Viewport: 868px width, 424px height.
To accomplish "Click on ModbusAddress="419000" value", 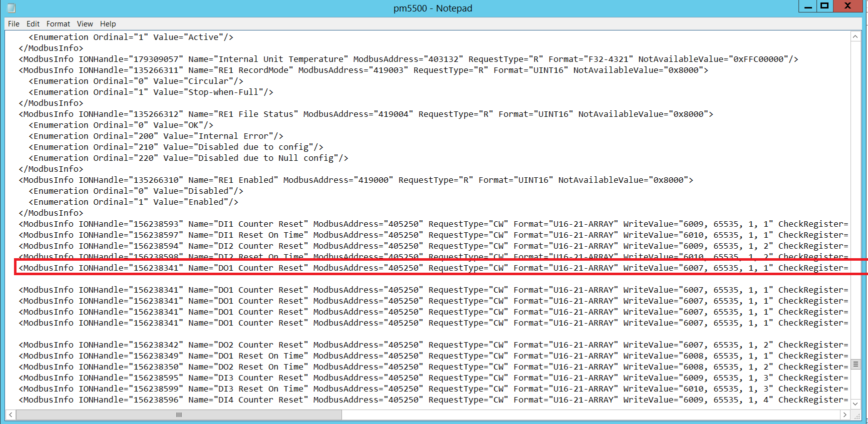I will [338, 180].
